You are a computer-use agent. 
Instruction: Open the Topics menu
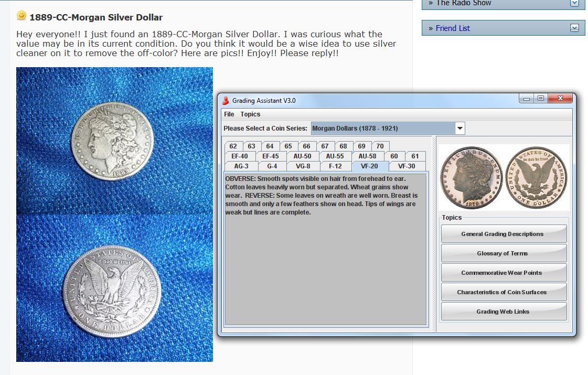click(x=250, y=114)
